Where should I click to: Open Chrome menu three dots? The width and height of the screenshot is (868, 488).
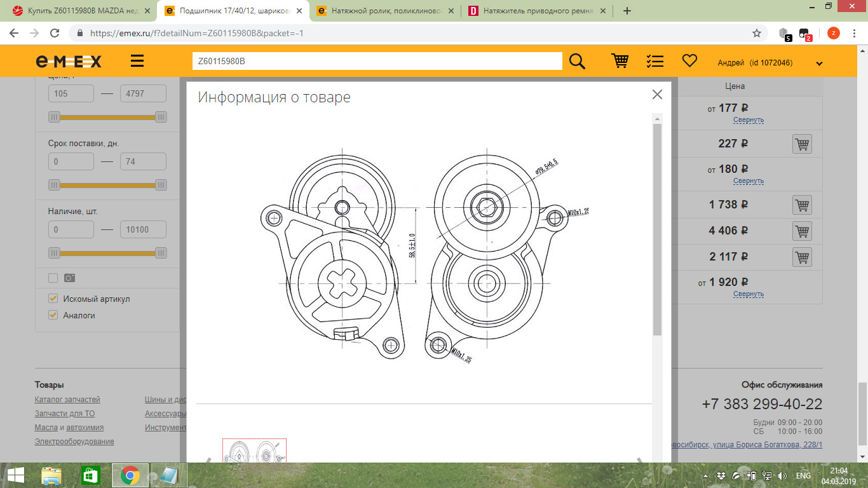[x=855, y=33]
